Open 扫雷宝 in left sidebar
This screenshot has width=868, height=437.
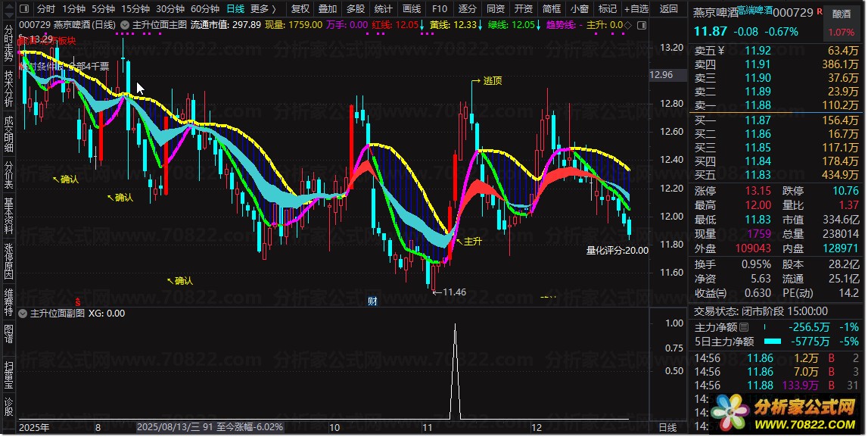[9, 374]
